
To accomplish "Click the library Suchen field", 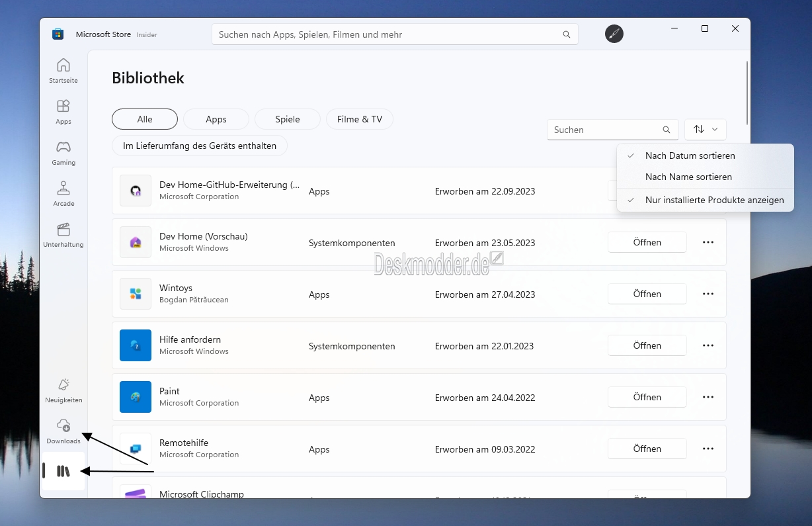I will click(x=605, y=130).
